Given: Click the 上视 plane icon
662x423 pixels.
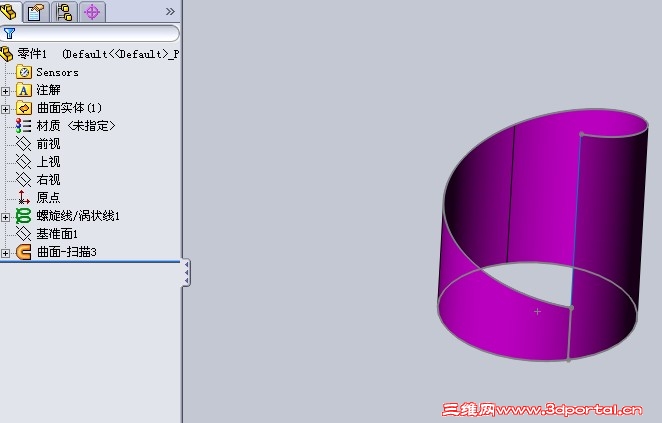Looking at the screenshot, I should [x=24, y=162].
